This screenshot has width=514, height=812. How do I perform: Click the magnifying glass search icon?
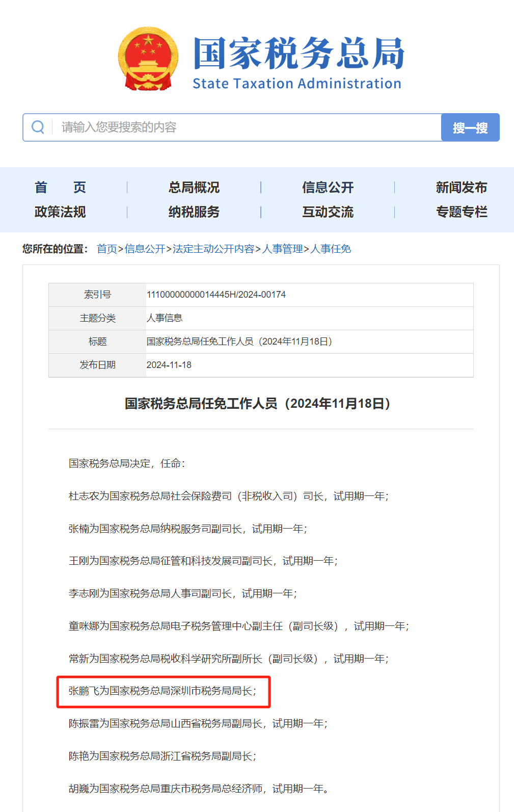(x=38, y=127)
